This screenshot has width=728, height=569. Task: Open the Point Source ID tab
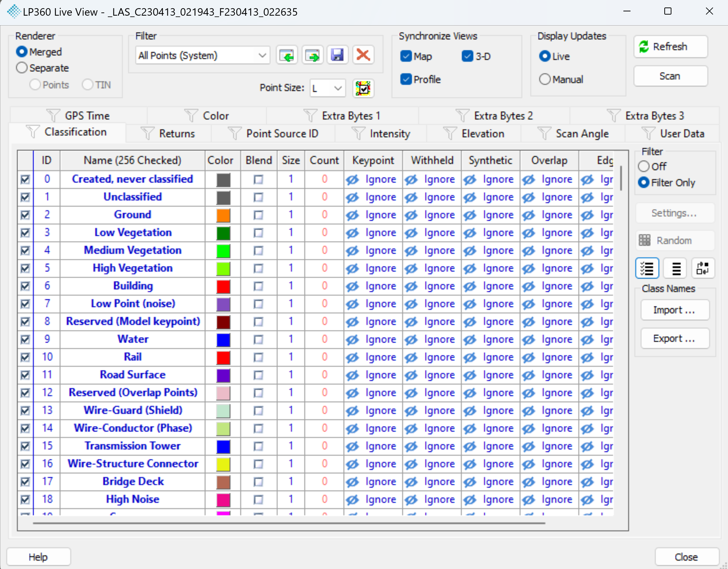pos(273,134)
